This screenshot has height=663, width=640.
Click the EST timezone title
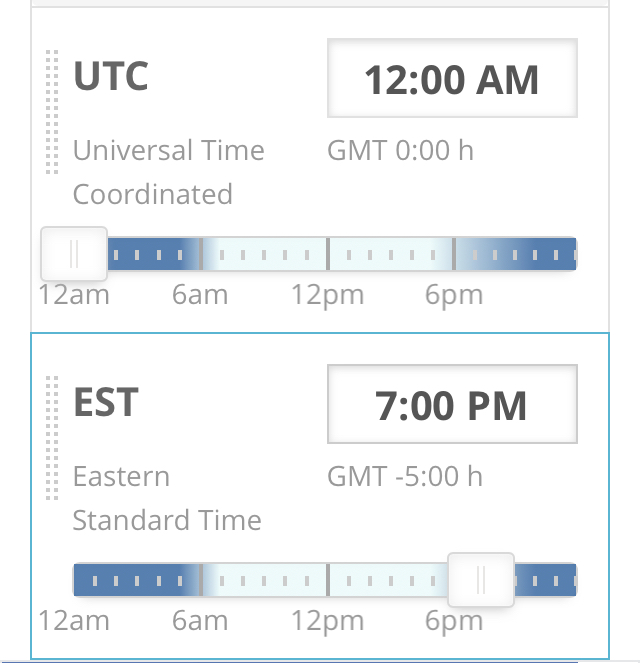point(106,402)
